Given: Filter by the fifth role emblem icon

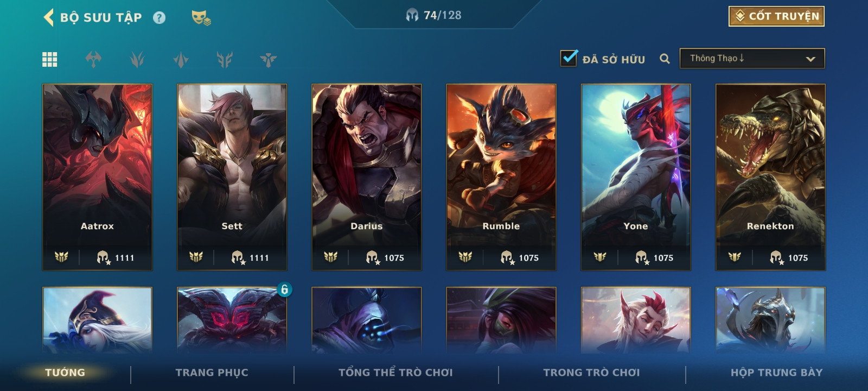Looking at the screenshot, I should [x=268, y=59].
